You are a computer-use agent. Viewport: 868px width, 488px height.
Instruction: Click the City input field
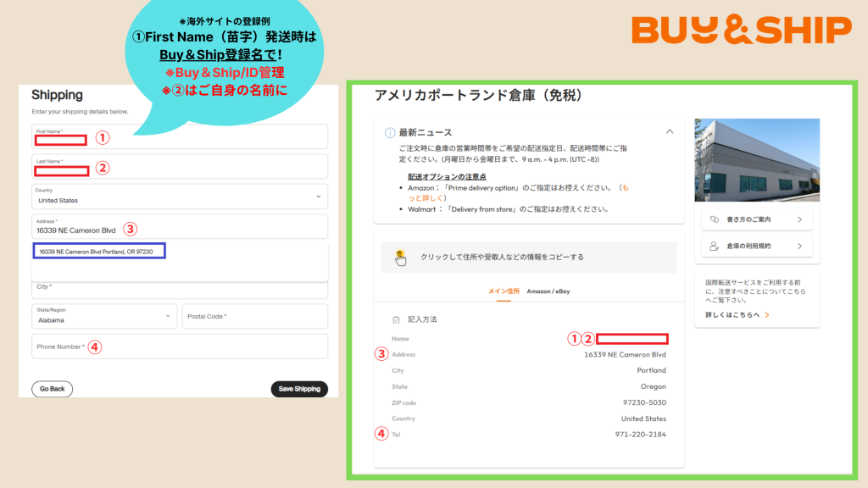[x=180, y=290]
